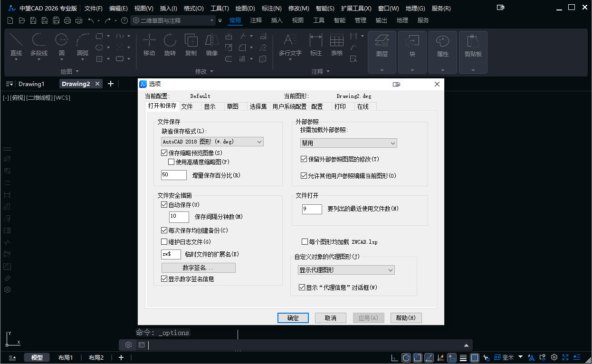Select the 多段线 polyline tool

39,45
